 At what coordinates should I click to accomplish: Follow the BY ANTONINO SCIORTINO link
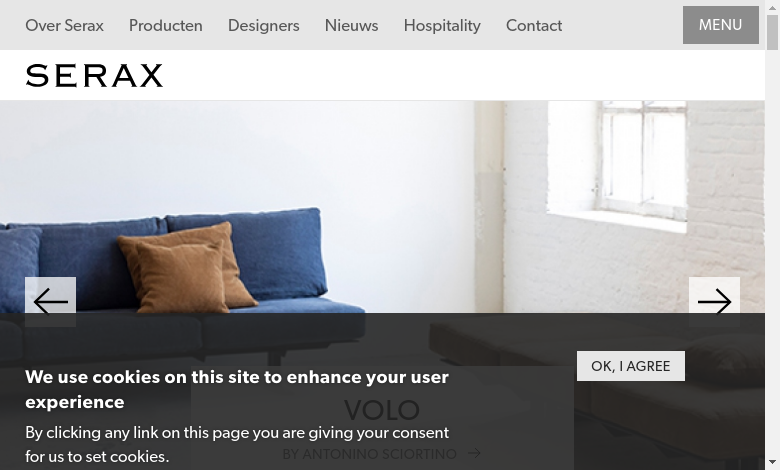point(369,454)
